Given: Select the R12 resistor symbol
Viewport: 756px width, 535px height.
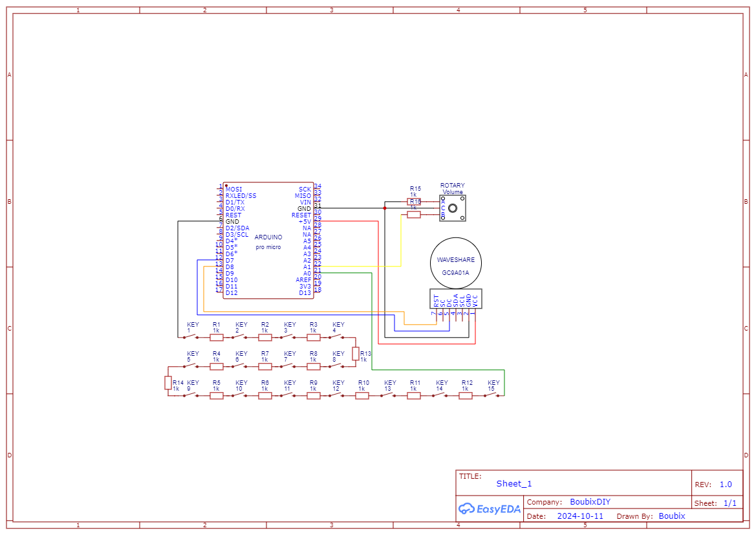Looking at the screenshot, I should [x=465, y=395].
